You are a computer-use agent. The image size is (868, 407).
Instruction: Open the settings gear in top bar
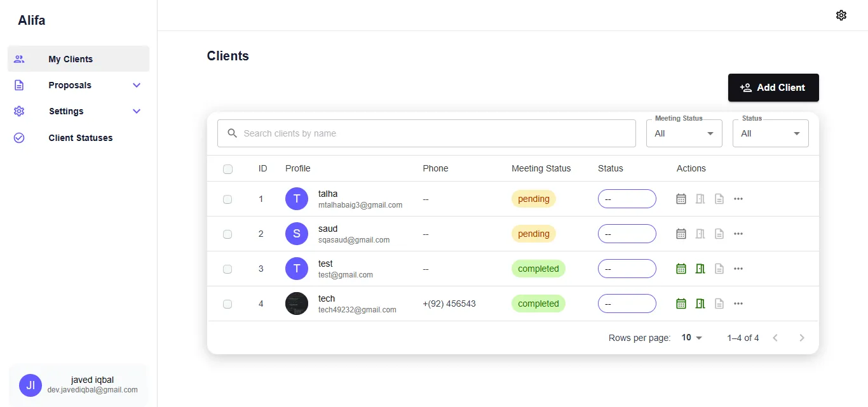[x=841, y=15]
